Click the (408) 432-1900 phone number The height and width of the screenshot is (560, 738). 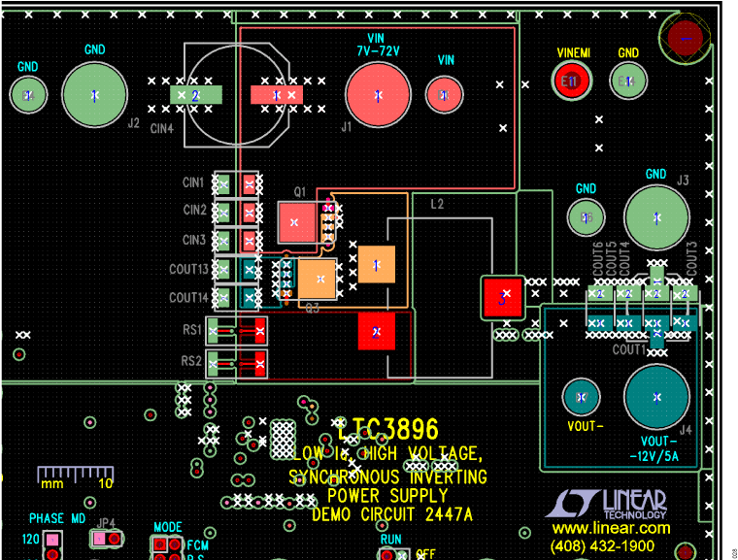point(602,545)
